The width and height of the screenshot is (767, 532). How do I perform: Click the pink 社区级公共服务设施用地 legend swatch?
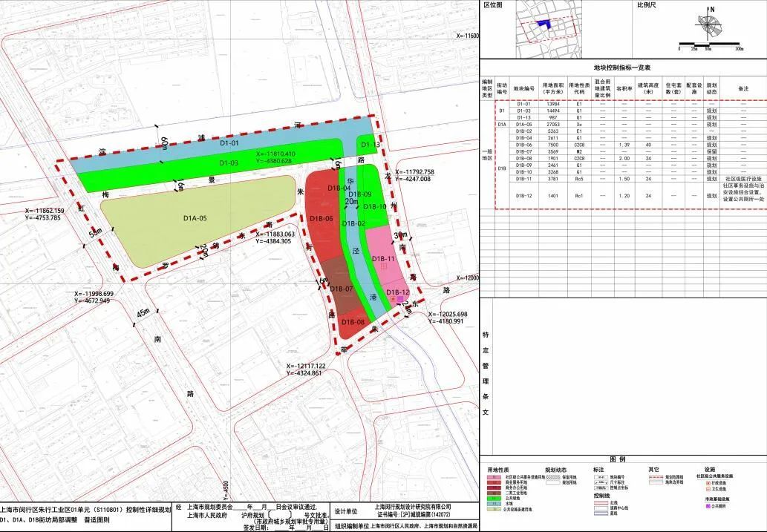coord(494,477)
